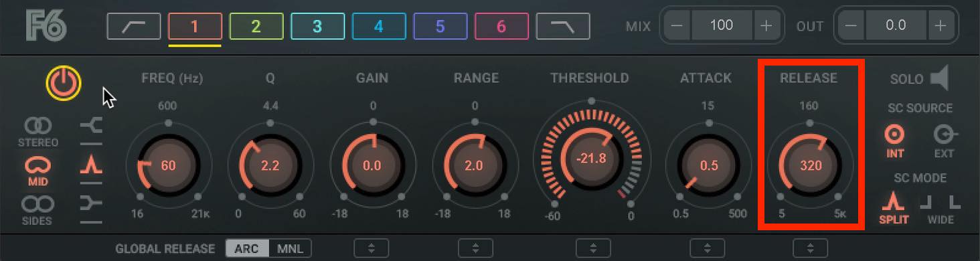
Task: Click the GLOBAL RELEASE label
Action: (x=165, y=249)
